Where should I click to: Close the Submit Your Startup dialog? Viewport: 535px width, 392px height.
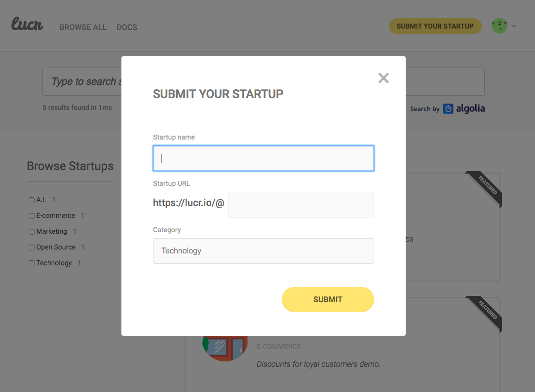383,78
